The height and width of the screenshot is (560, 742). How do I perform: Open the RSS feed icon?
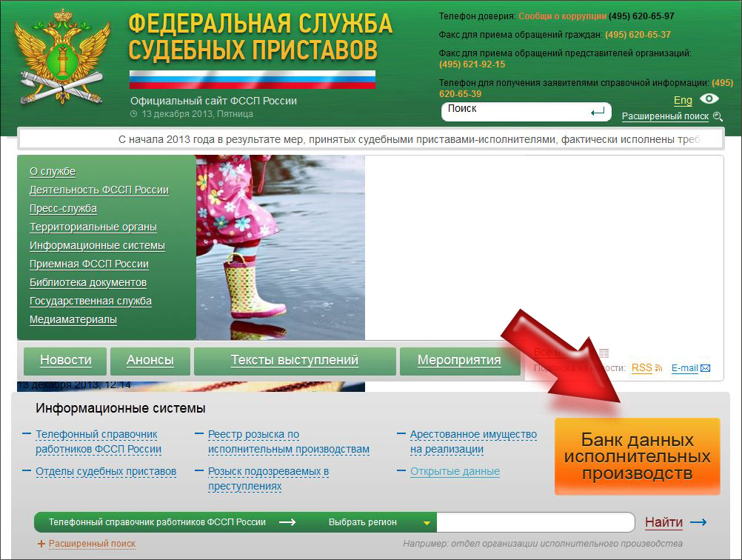point(658,368)
